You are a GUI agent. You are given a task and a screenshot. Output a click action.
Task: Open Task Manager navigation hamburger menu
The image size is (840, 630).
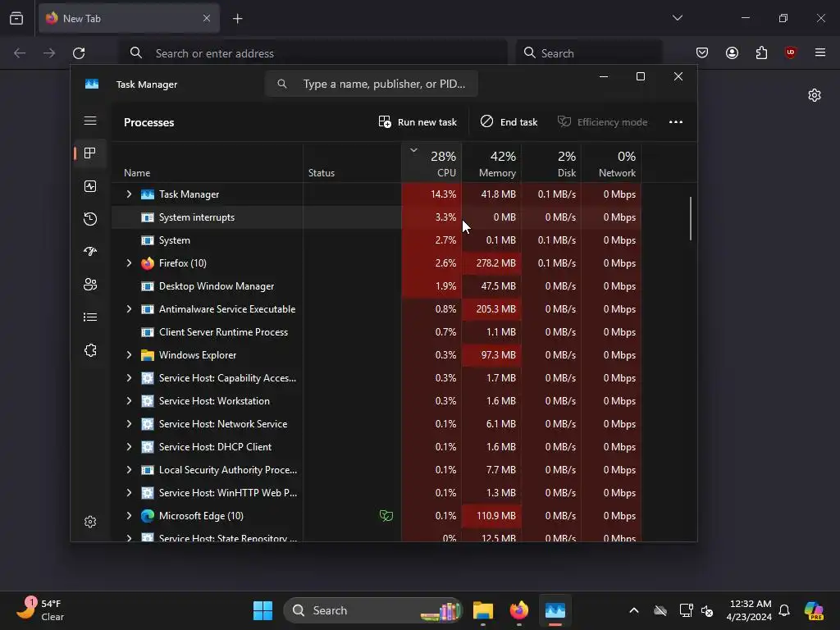coord(90,121)
